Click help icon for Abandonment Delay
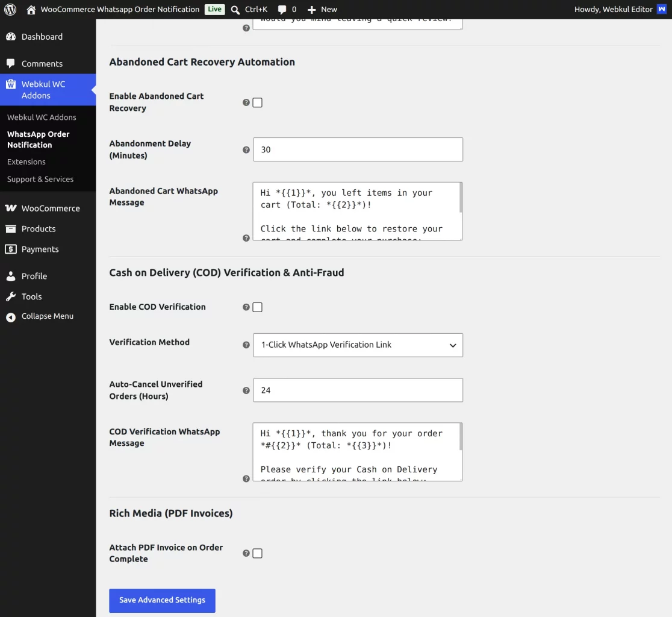 pyautogui.click(x=246, y=149)
